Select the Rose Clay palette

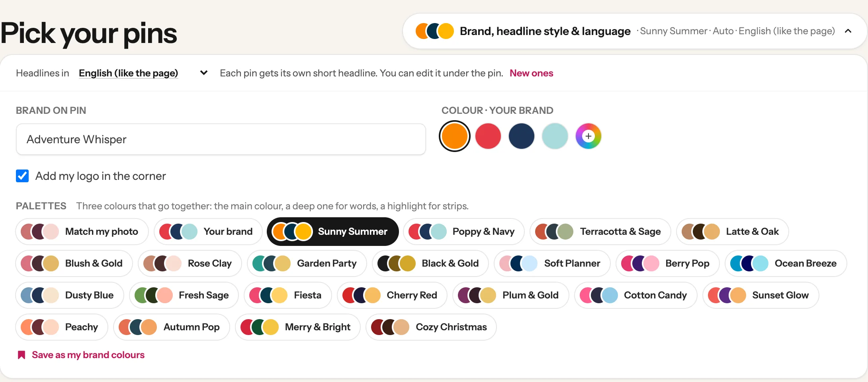tap(190, 263)
